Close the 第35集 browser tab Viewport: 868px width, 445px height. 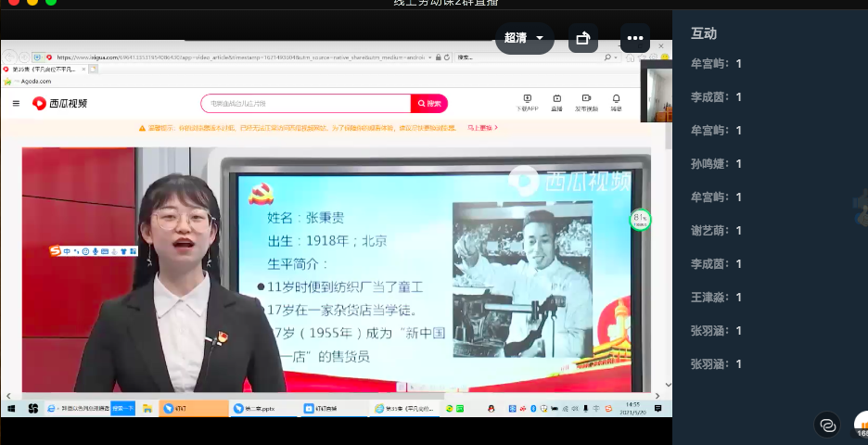click(x=83, y=70)
